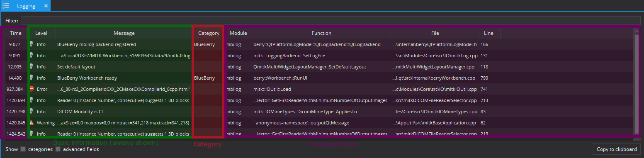Screen dimensions: 644x158
Task: Sort by the Message column header
Action: click(x=124, y=33)
